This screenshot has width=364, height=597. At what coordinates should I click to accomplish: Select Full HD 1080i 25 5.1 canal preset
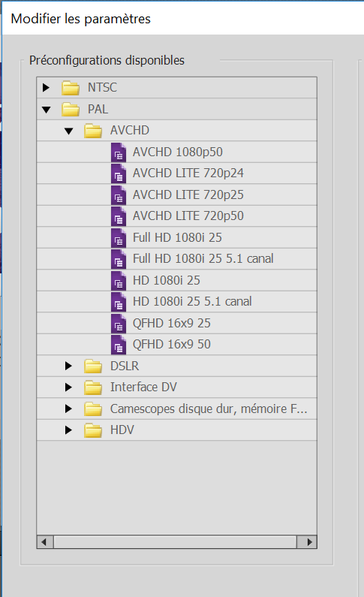177,259
